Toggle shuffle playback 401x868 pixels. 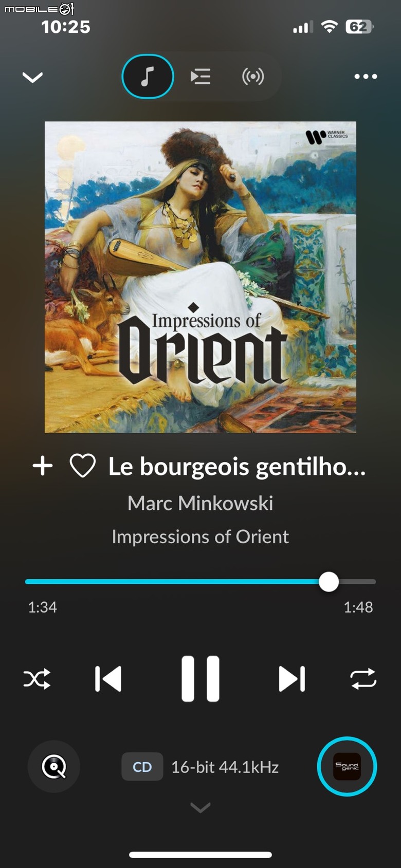pos(37,679)
